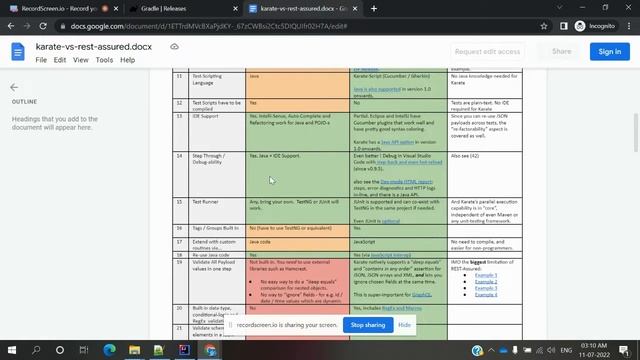Screen dimensions: 640x360
Task: Open the GraphQL link in row 19
Action: point(421,295)
